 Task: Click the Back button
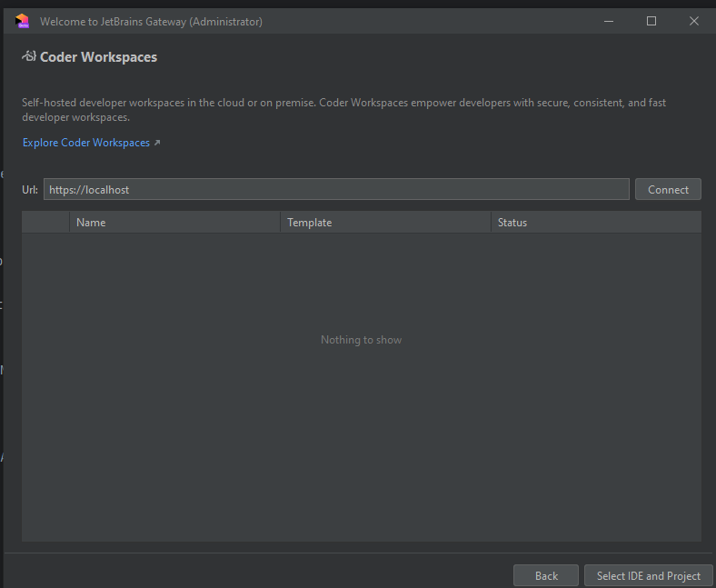point(546,575)
